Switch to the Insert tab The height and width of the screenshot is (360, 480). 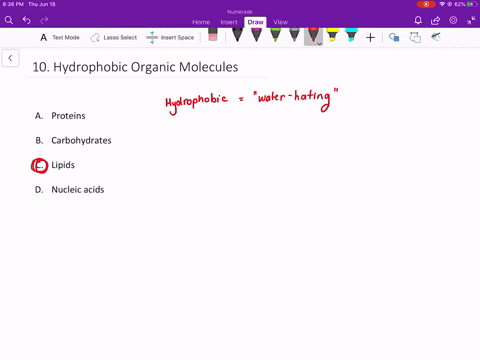point(229,22)
